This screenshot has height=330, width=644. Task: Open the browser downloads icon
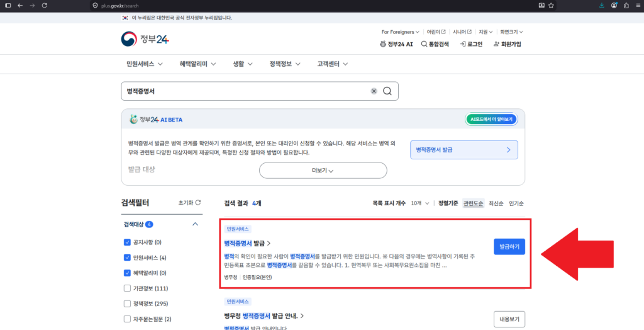pos(602,5)
